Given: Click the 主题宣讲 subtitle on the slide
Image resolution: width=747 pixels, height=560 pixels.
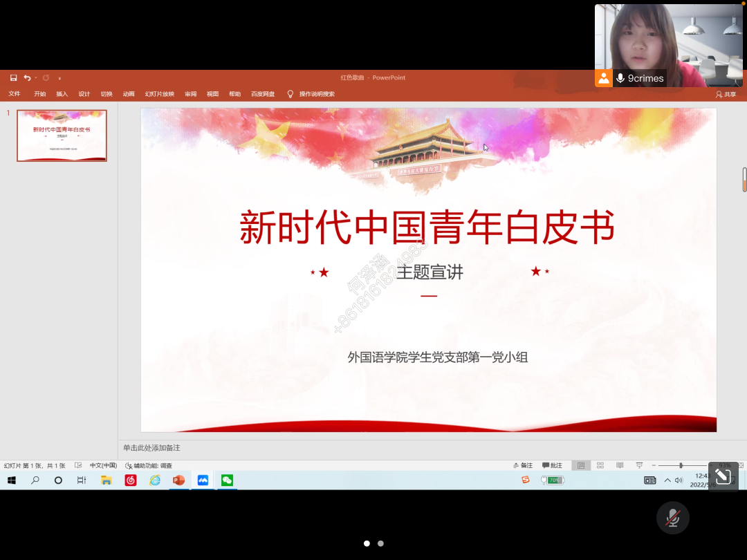Looking at the screenshot, I should point(430,272).
